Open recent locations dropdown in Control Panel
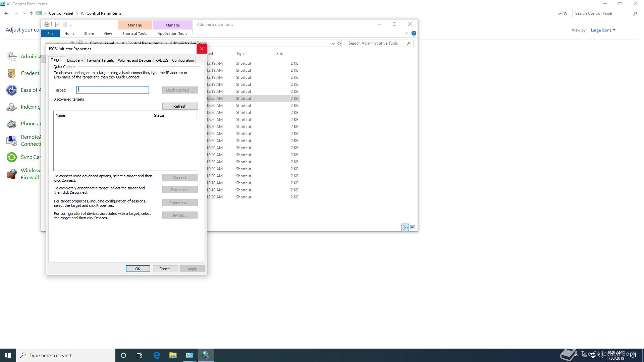The image size is (644, 362). (x=24, y=13)
